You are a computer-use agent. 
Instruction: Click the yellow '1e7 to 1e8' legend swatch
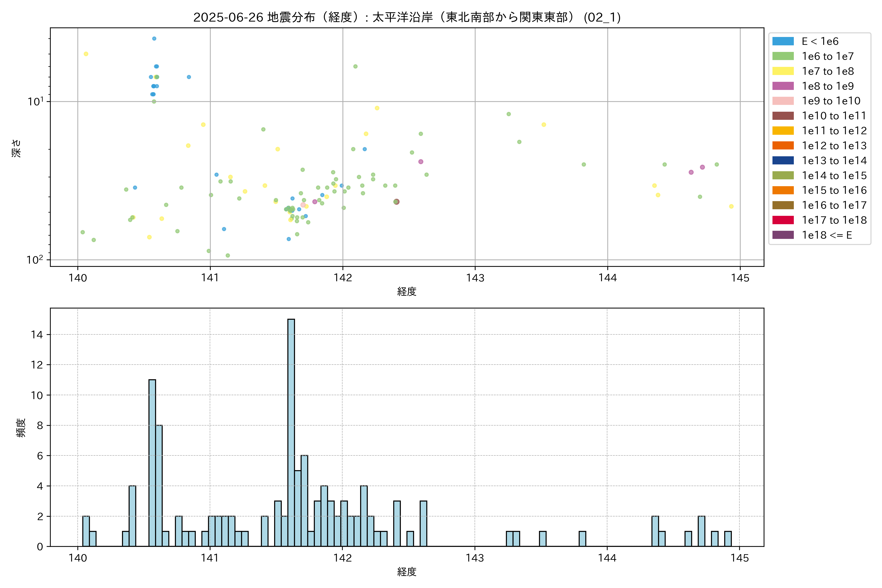[x=783, y=71]
